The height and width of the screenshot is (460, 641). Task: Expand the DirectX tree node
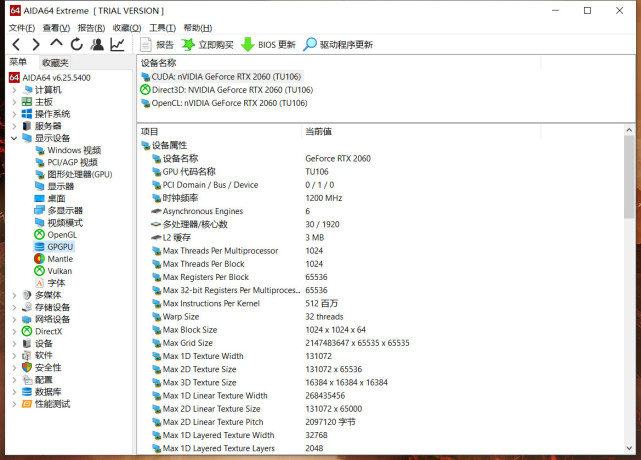(x=14, y=331)
